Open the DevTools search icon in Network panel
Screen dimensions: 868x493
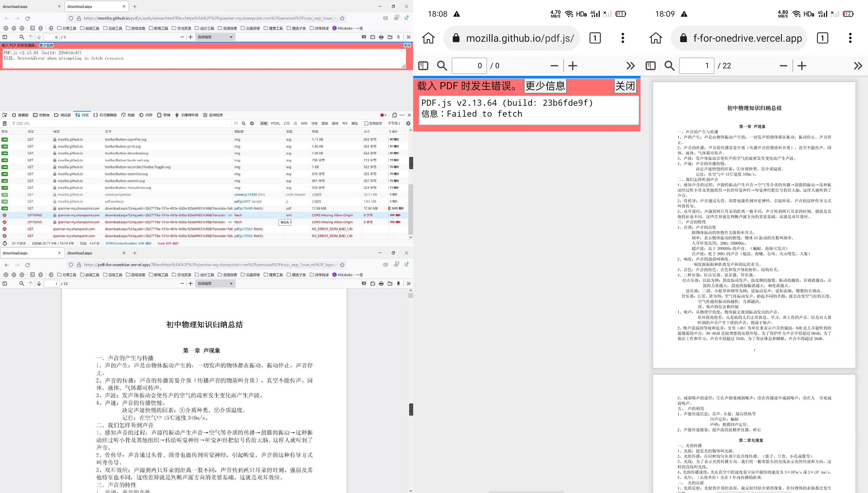coord(243,123)
